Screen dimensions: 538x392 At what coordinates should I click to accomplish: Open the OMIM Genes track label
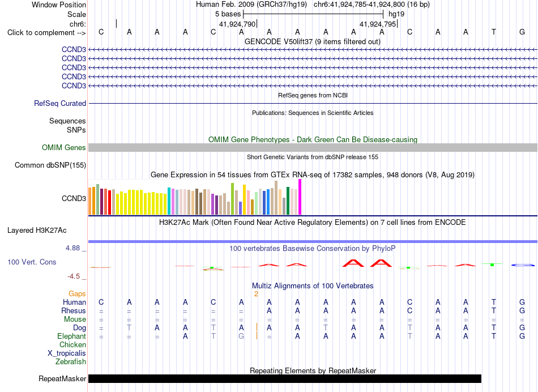(x=64, y=148)
